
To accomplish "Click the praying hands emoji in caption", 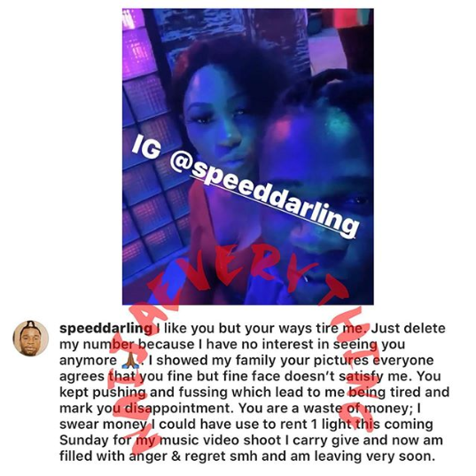I will (130, 361).
